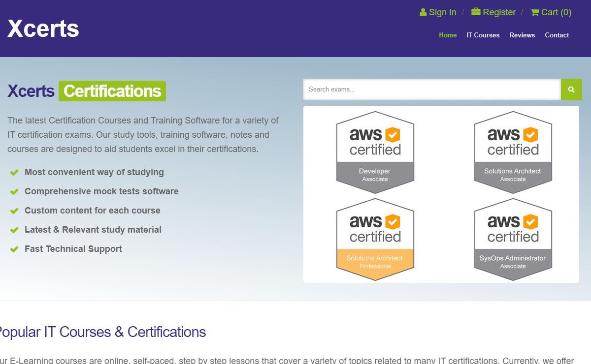Select the AWS Certified Developer Associate badge
The image size is (591, 364).
click(375, 152)
